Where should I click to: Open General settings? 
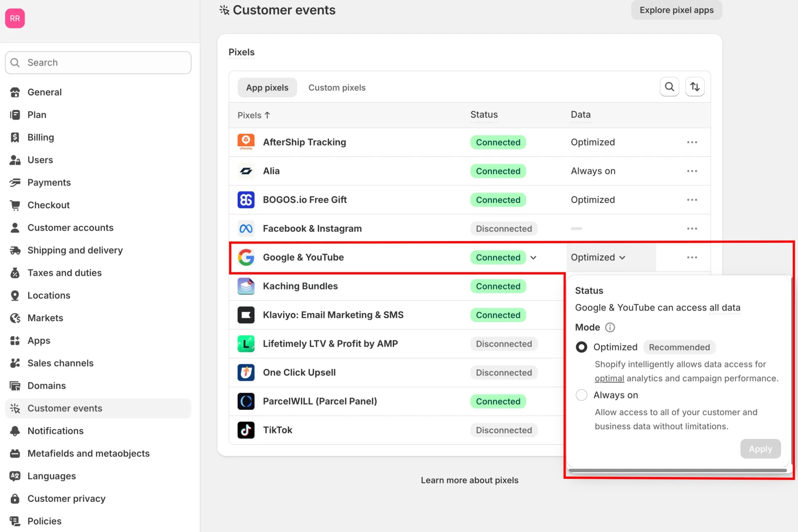(x=98, y=92)
